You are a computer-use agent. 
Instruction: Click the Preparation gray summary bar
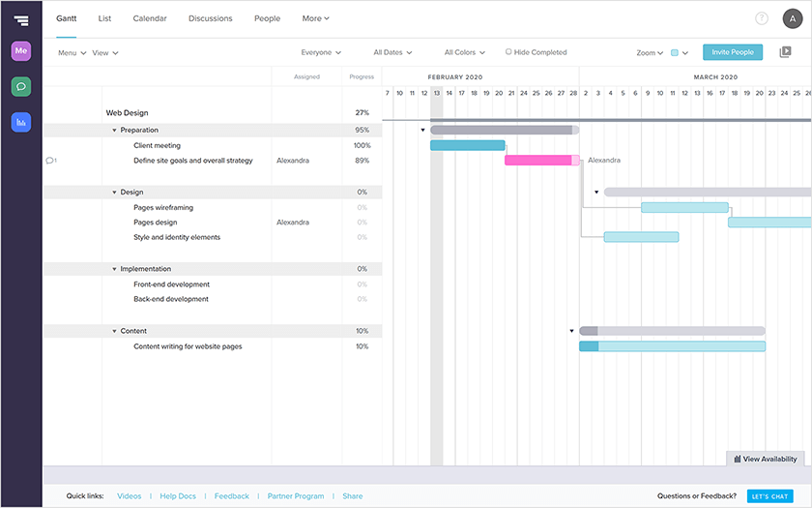click(505, 130)
